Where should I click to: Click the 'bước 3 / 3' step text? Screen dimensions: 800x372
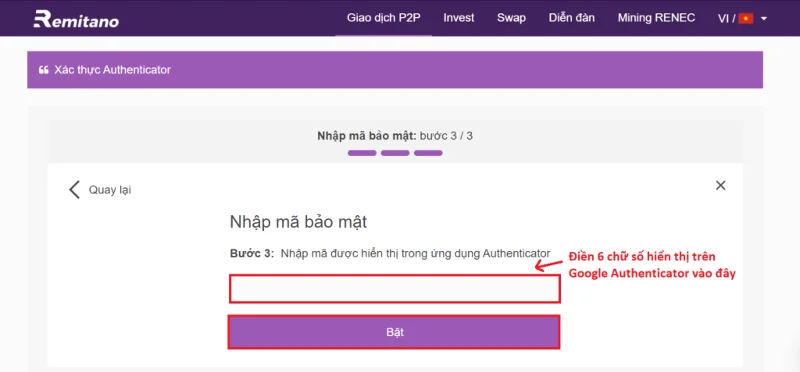coord(446,136)
